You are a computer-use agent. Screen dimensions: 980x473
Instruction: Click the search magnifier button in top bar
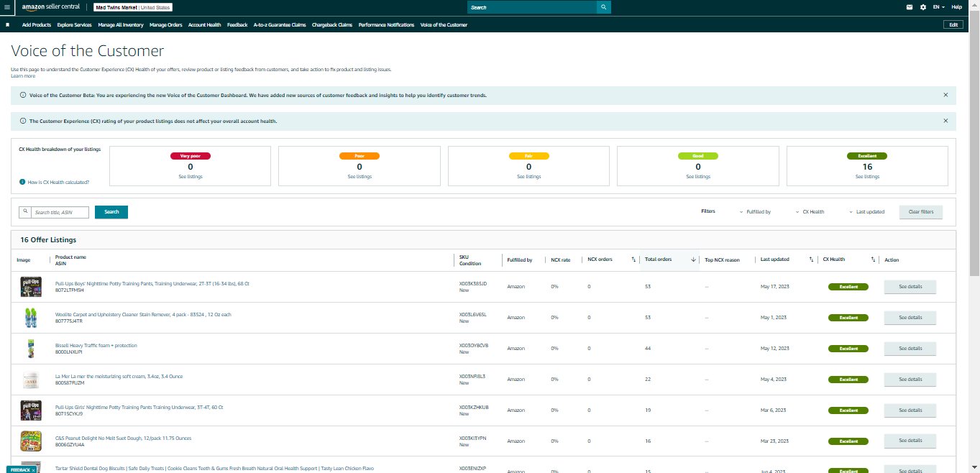click(603, 7)
